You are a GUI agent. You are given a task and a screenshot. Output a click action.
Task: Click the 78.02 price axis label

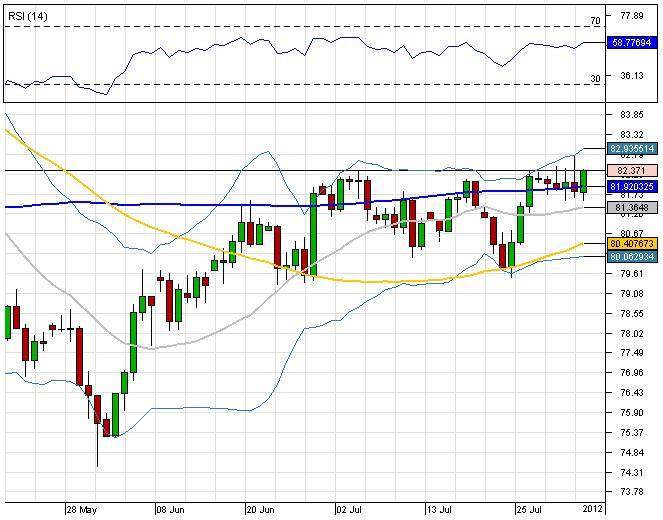(x=631, y=334)
